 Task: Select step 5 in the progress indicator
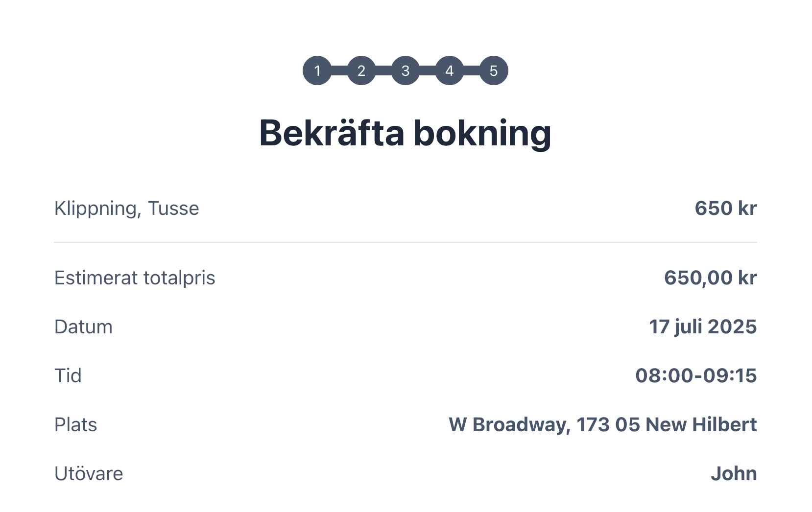pos(493,70)
